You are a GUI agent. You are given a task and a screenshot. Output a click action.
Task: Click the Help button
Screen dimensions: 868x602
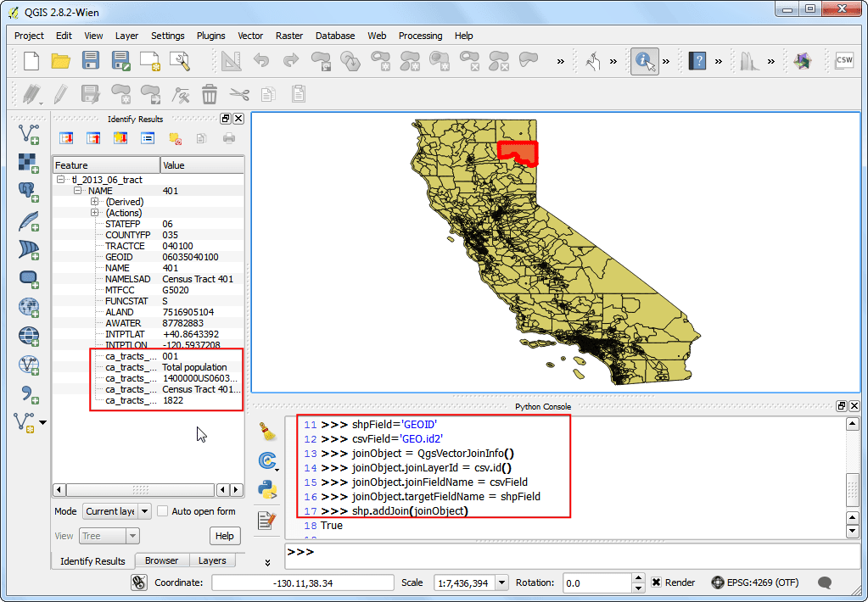(x=224, y=535)
